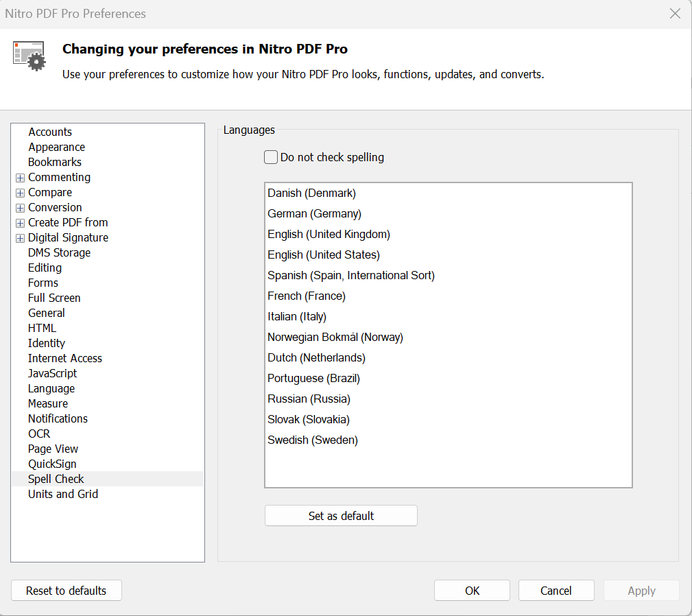Select the Appearance category
The width and height of the screenshot is (692, 616).
(56, 147)
